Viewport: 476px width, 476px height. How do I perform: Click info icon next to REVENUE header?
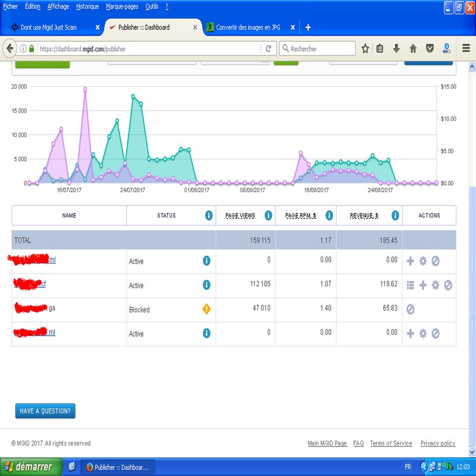click(395, 215)
